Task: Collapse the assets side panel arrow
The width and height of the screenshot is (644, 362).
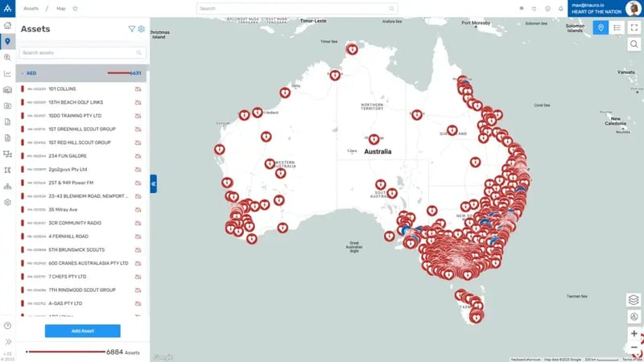Action: pos(154,184)
